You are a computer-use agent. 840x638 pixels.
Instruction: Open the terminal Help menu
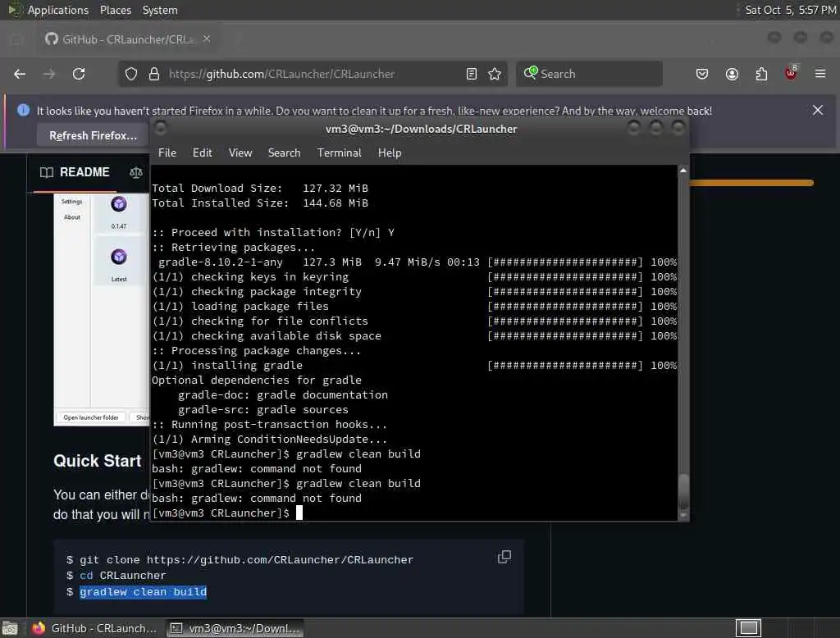click(390, 153)
